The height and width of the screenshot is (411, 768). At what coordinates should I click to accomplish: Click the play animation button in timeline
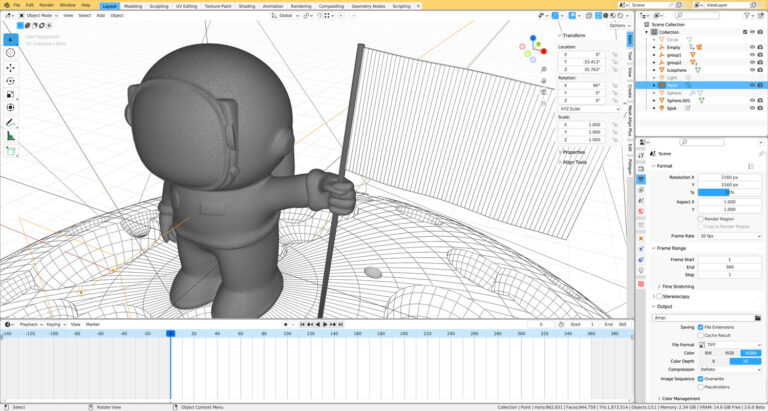(x=324, y=324)
